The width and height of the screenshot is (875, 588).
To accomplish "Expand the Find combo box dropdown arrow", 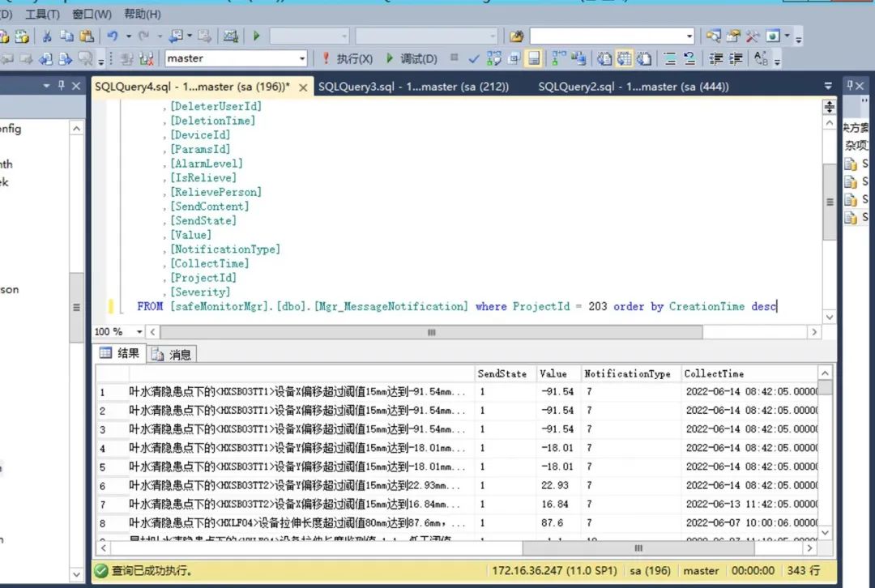I will point(689,36).
